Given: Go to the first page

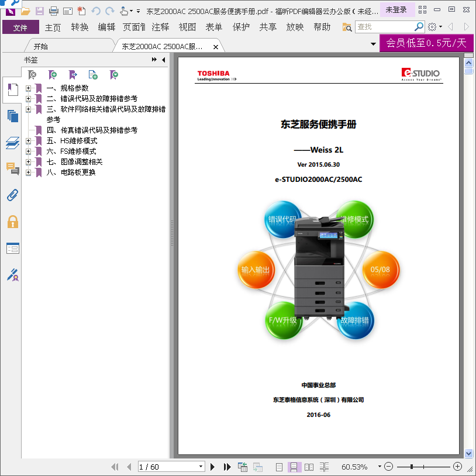Looking at the screenshot, I should 115,467.
